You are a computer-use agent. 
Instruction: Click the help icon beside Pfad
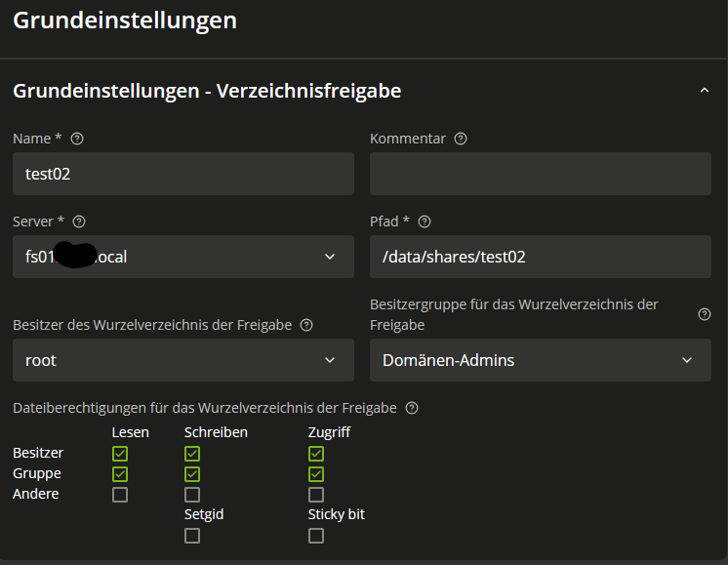point(425,222)
